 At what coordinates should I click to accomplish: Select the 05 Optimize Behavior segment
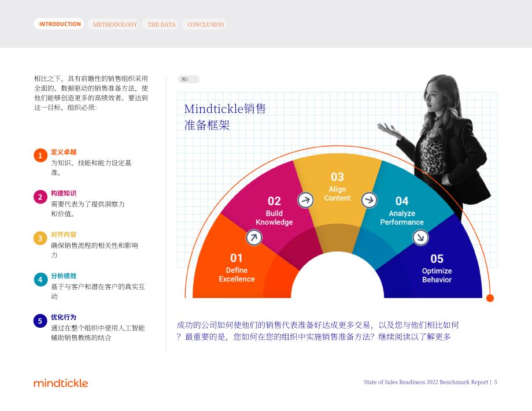tap(437, 269)
